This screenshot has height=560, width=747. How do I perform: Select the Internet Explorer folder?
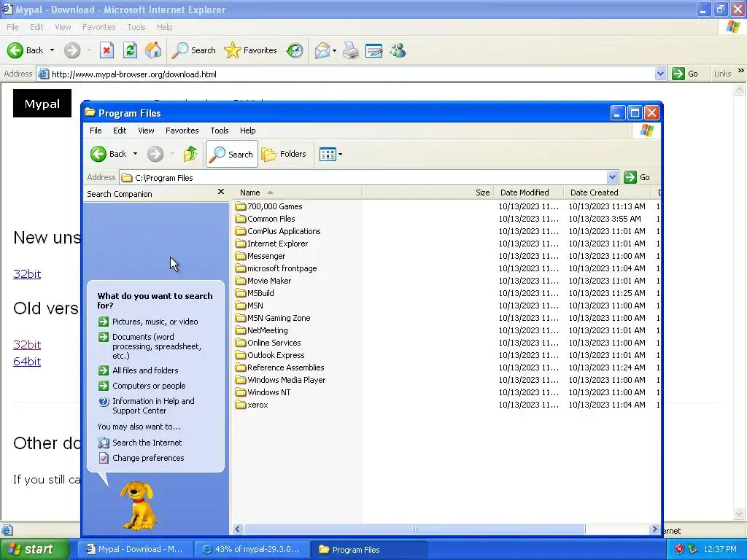coord(272,244)
